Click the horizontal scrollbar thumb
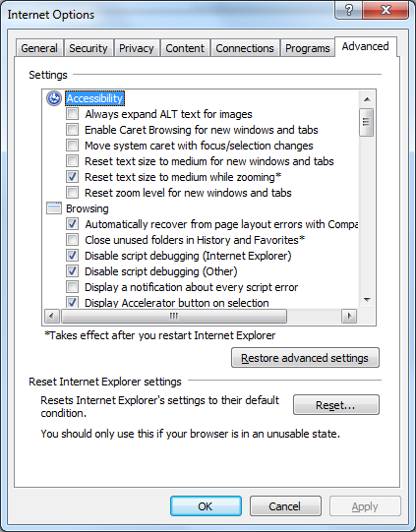This screenshot has width=416, height=532. click(174, 317)
